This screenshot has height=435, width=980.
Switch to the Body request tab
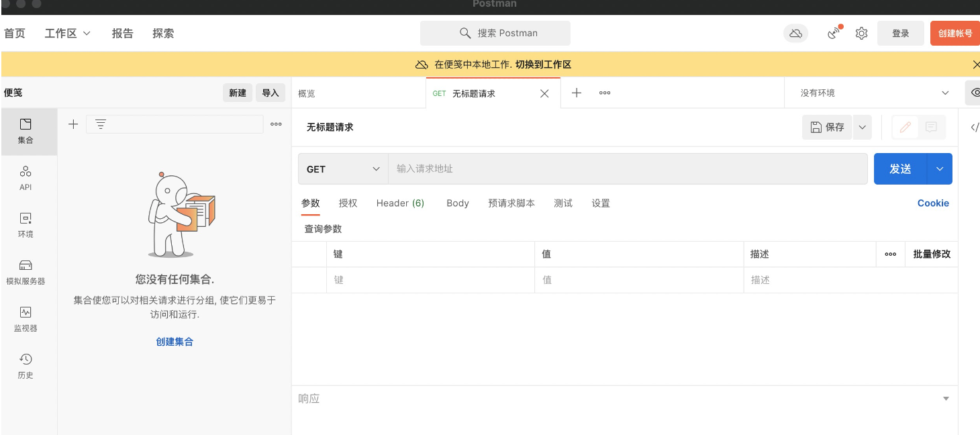pos(458,203)
